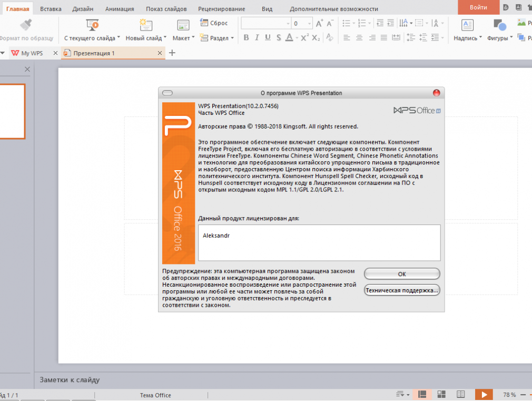
Task: Start slideshow from current slide icon
Action: (92, 25)
